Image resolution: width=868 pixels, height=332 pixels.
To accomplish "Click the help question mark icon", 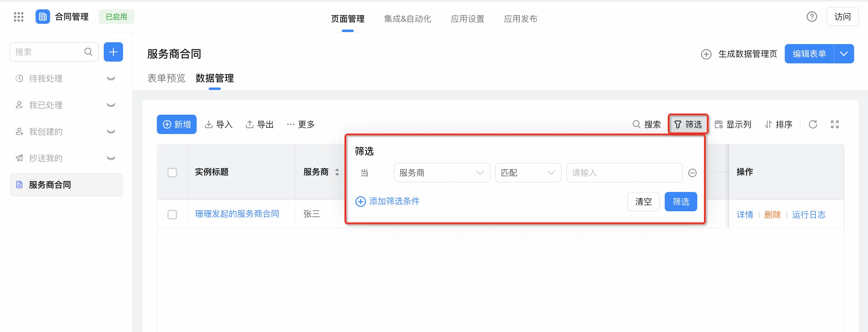I will 811,17.
